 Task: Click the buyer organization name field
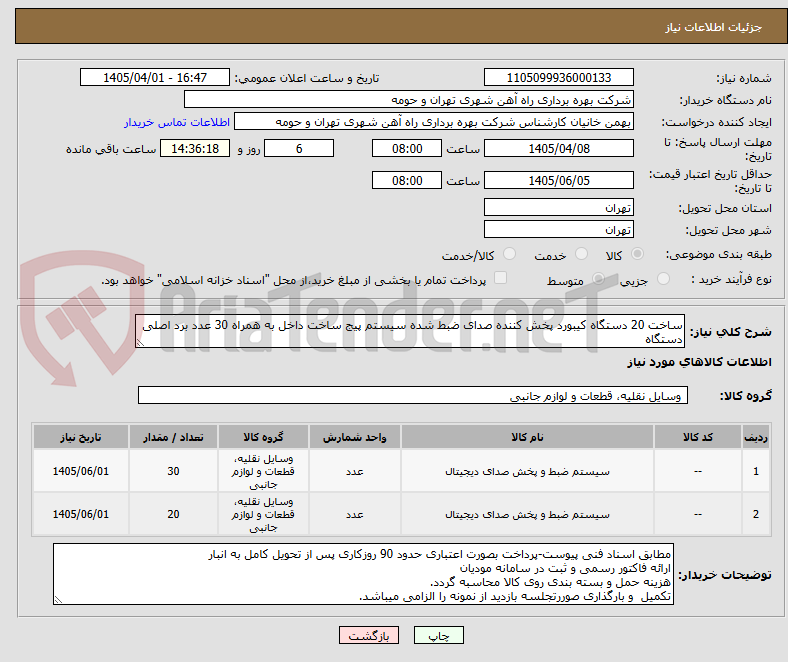pyautogui.click(x=409, y=100)
